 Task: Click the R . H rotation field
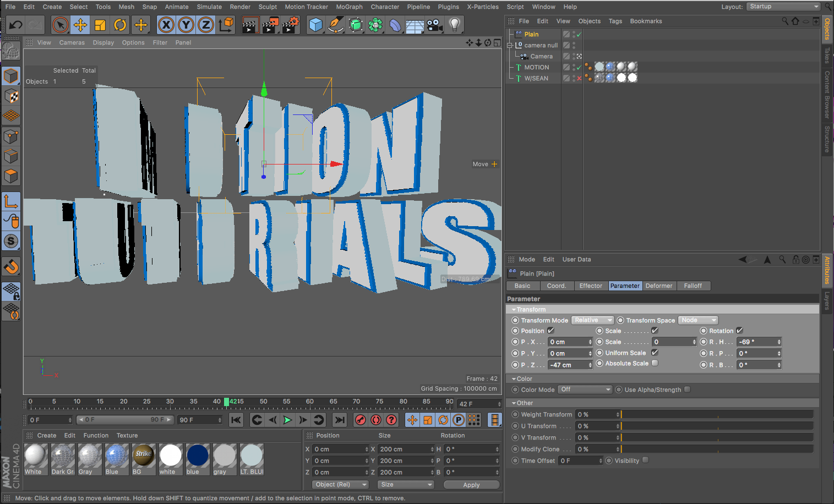click(759, 342)
